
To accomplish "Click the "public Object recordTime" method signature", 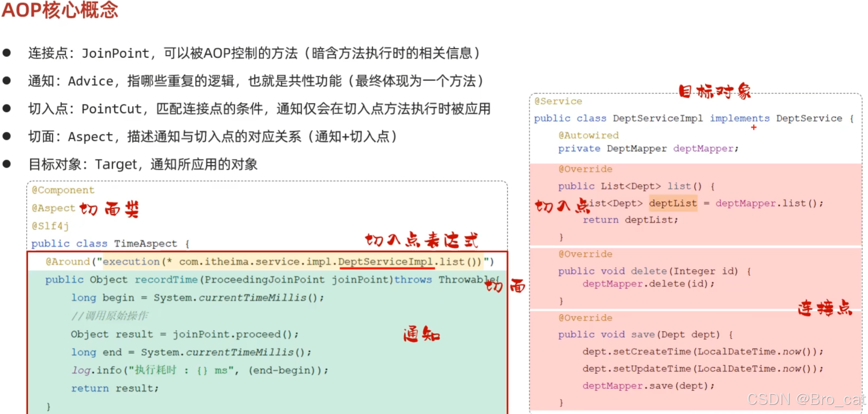I will (x=272, y=280).
